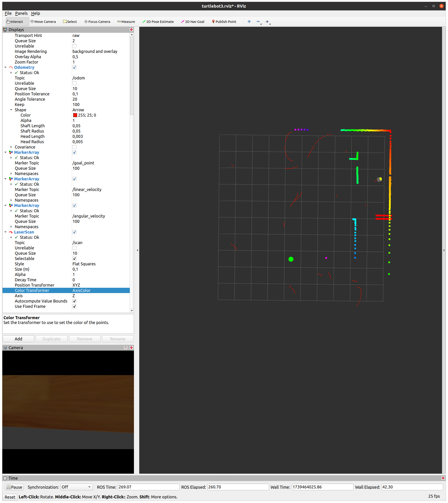
Task: Open the Panels menu
Action: point(21,13)
